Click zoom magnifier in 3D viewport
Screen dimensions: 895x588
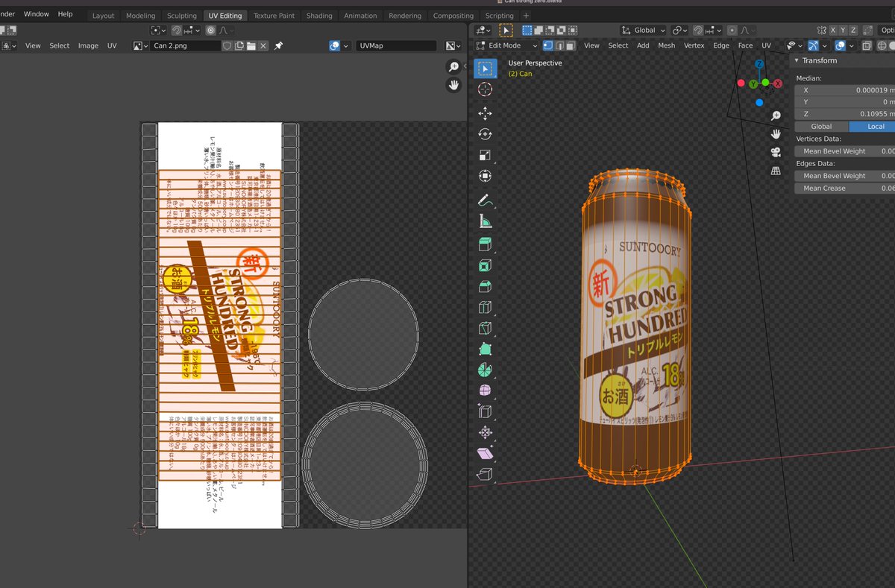pos(776,116)
